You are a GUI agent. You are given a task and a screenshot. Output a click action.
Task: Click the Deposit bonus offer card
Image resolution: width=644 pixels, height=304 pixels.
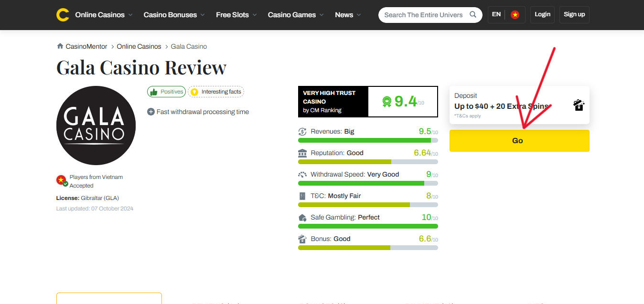tap(519, 105)
